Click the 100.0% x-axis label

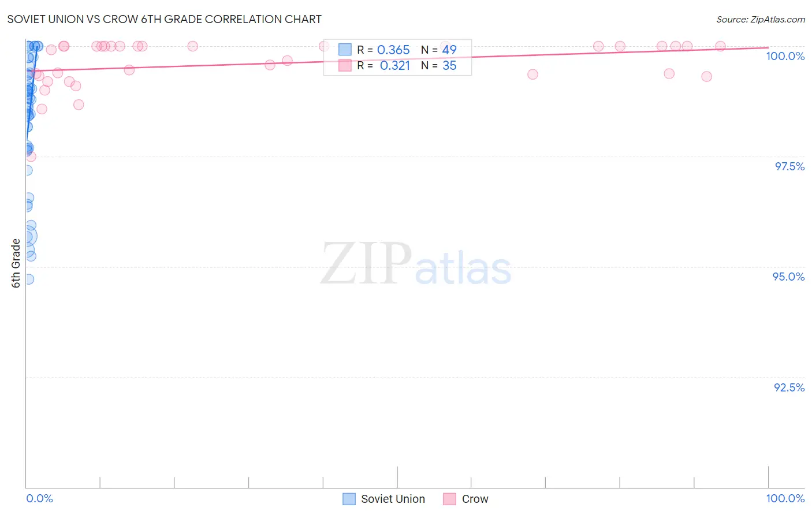point(785,498)
